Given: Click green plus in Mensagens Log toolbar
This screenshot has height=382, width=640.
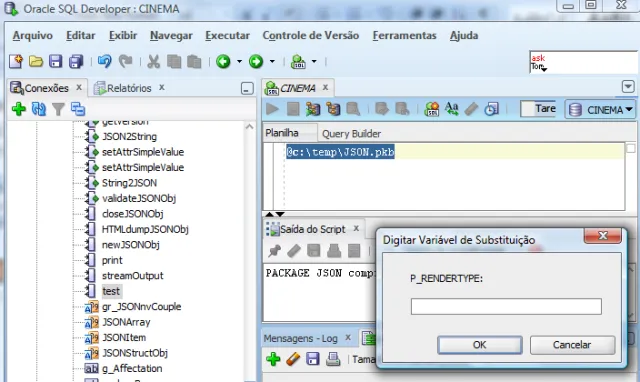Looking at the screenshot, I should point(273,359).
